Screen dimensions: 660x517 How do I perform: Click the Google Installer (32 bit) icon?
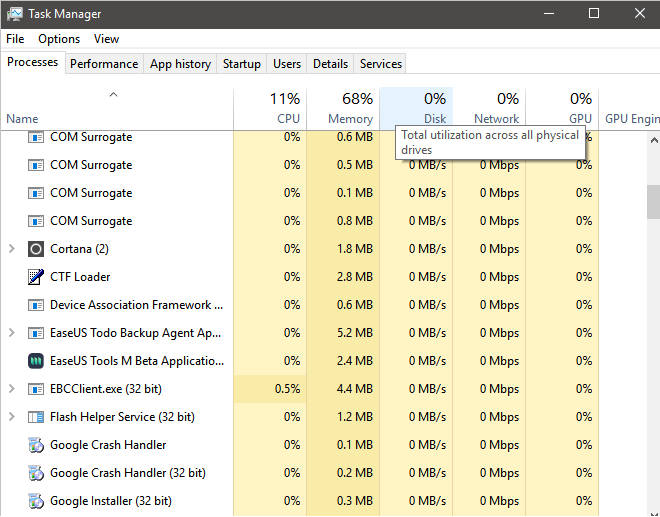(x=36, y=501)
